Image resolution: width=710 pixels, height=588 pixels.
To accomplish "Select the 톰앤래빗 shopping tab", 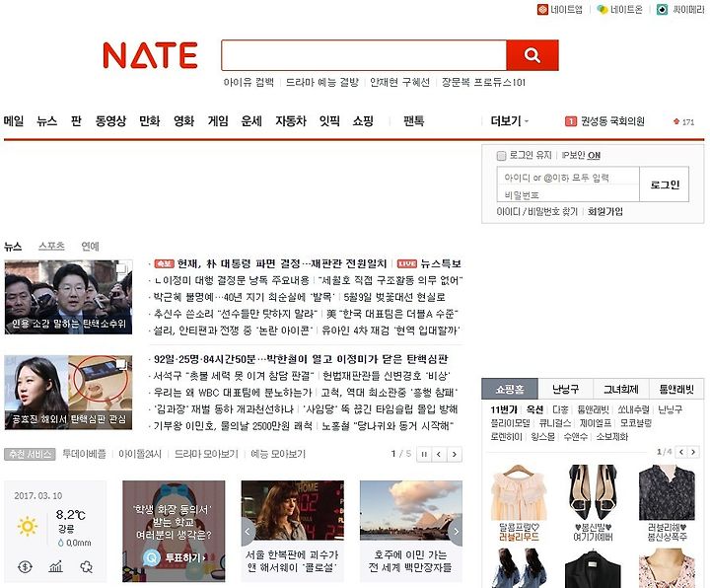I will (676, 389).
